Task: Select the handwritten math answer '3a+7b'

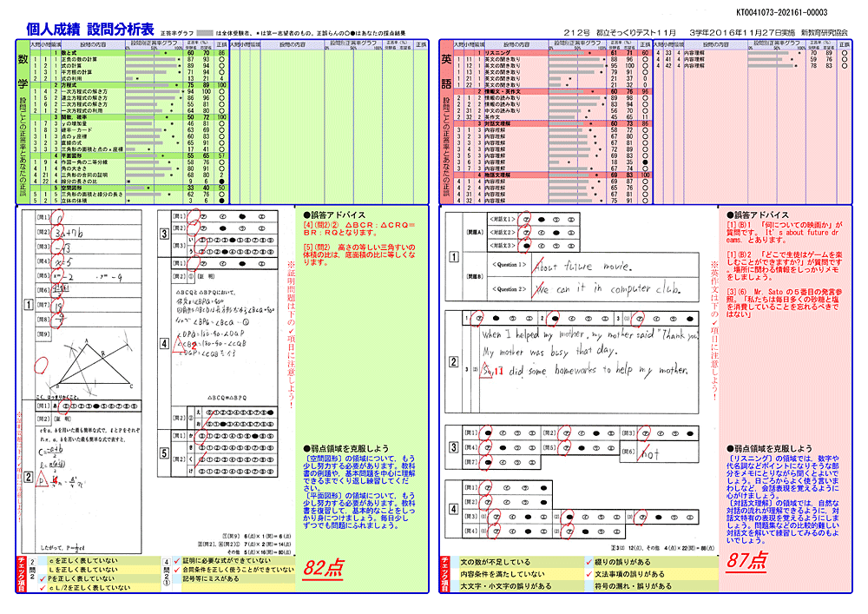Action: click(69, 233)
